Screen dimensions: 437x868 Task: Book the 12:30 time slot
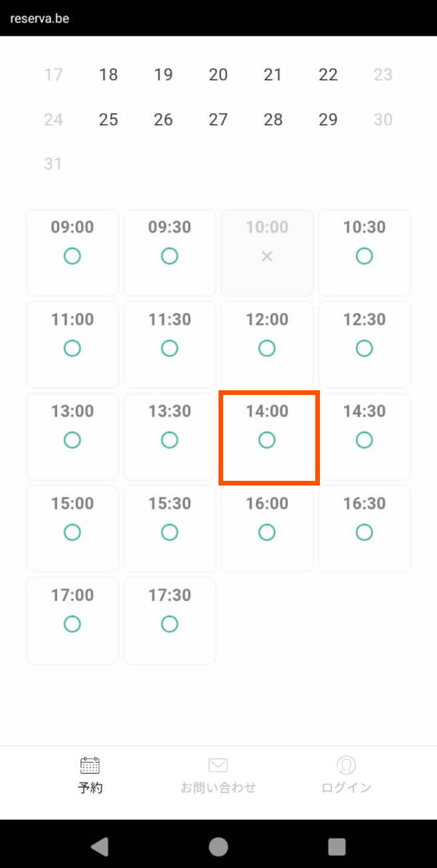[364, 345]
